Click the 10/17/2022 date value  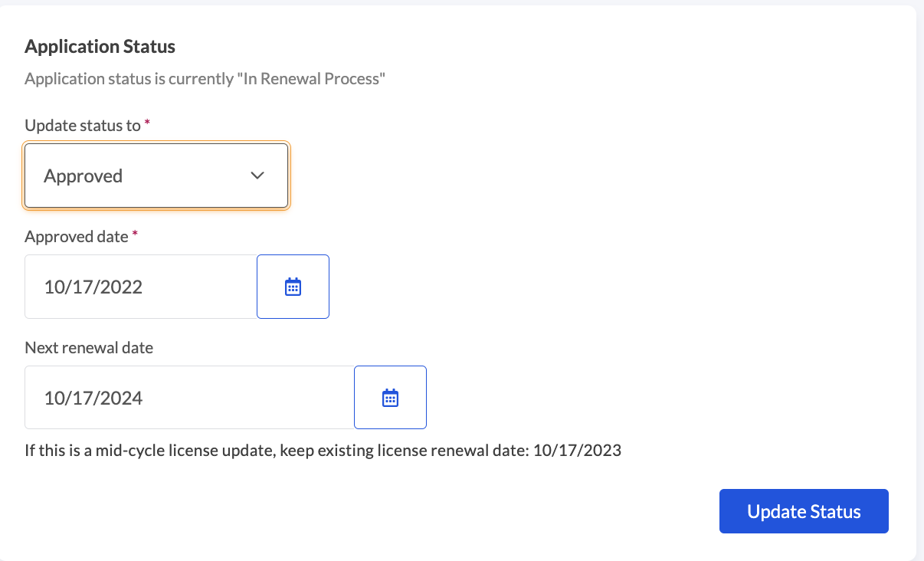[x=93, y=287]
